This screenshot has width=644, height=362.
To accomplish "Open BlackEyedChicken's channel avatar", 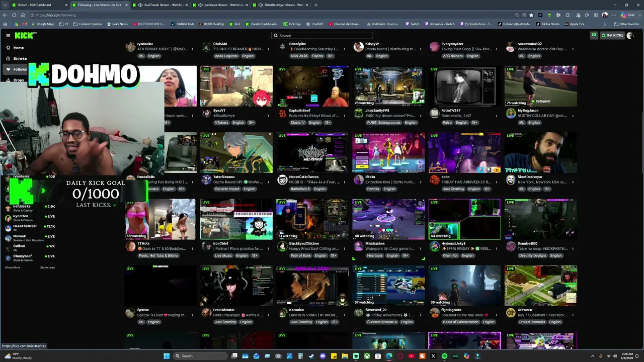I will pos(282,246).
